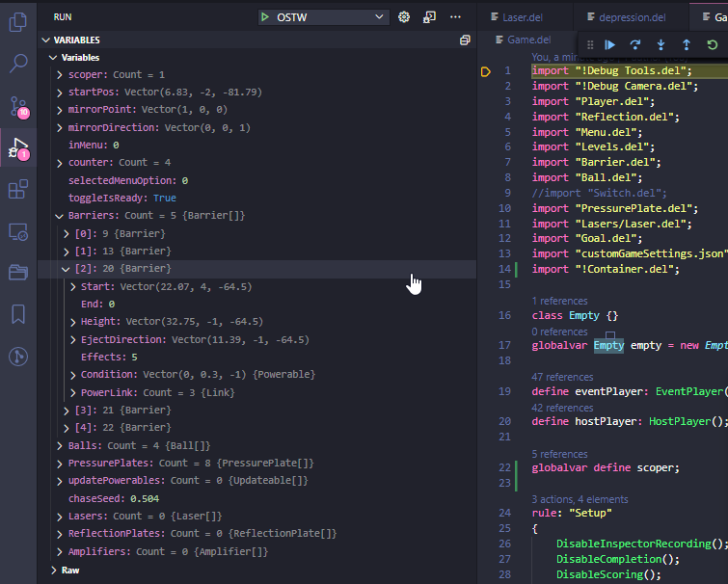The image size is (728, 584).
Task: Collapse all variables in the Variables panel
Action: 465,40
